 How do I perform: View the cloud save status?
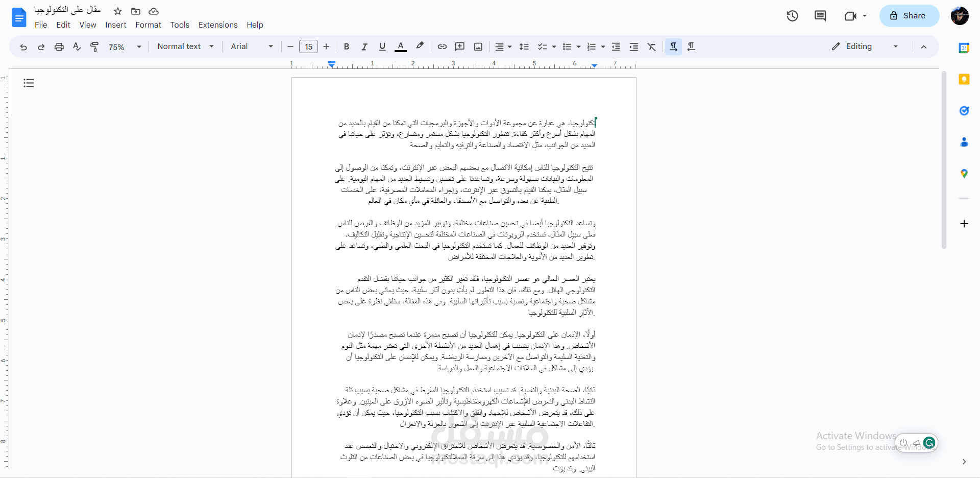(x=154, y=11)
